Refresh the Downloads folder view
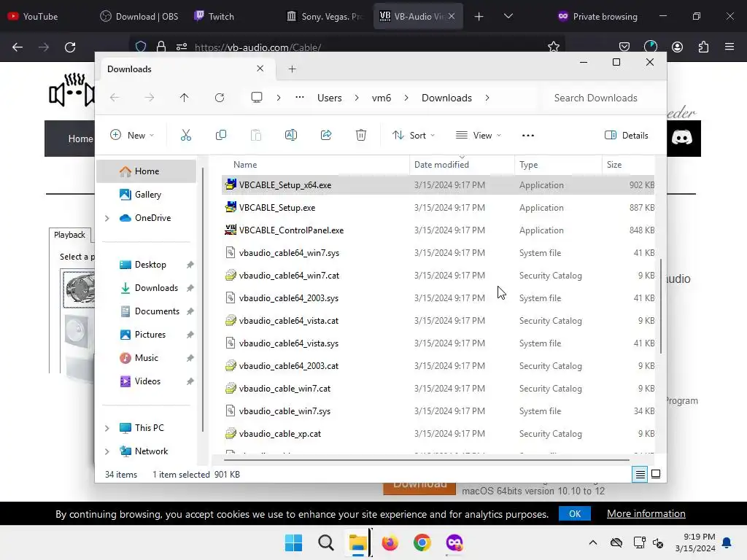Viewport: 747px width, 560px height. point(219,98)
